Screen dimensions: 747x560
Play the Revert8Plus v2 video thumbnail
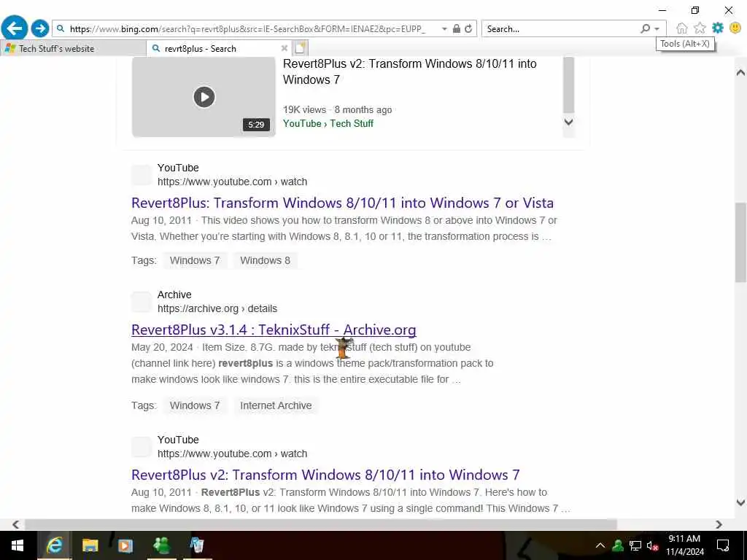pyautogui.click(x=204, y=97)
